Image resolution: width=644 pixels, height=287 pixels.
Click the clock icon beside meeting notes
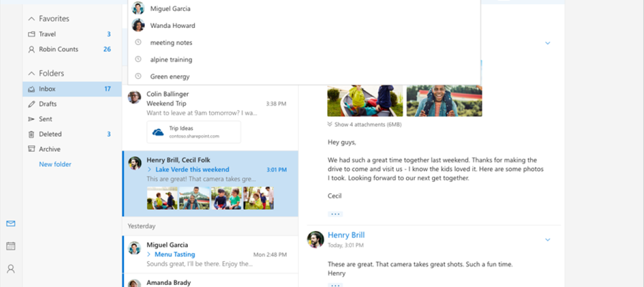pos(138,42)
